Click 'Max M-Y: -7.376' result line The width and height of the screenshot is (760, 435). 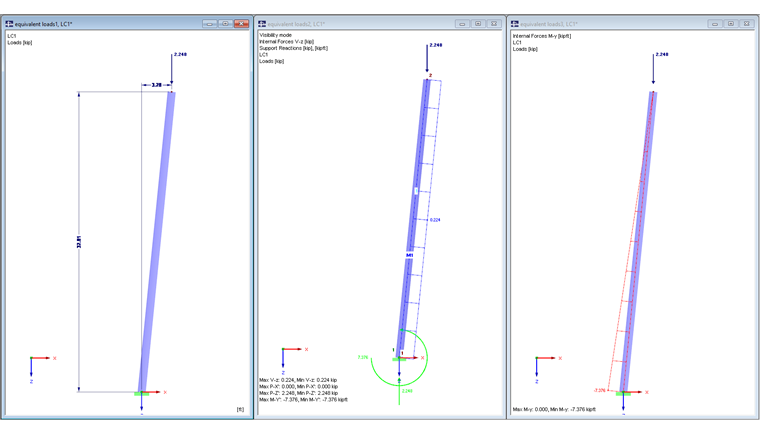tap(303, 400)
